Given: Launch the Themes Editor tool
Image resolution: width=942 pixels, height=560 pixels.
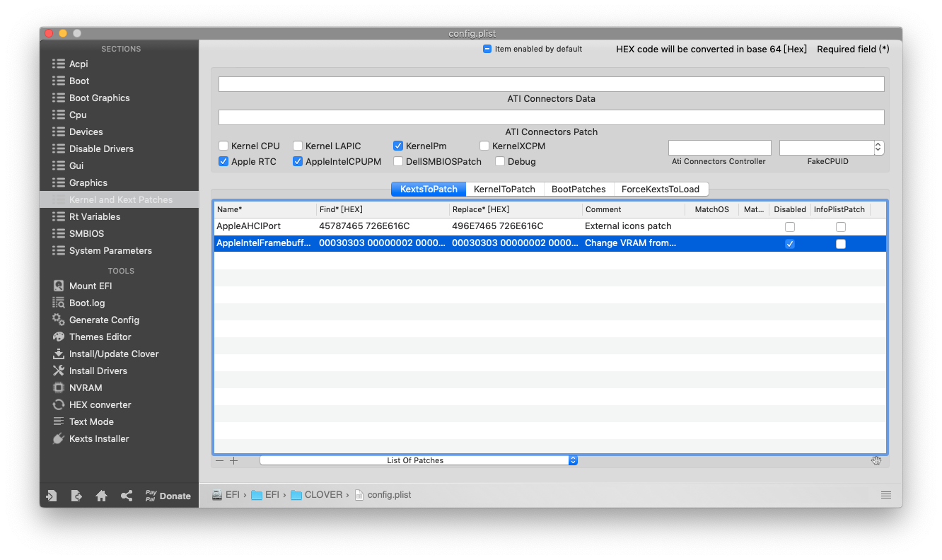Looking at the screenshot, I should pyautogui.click(x=100, y=337).
